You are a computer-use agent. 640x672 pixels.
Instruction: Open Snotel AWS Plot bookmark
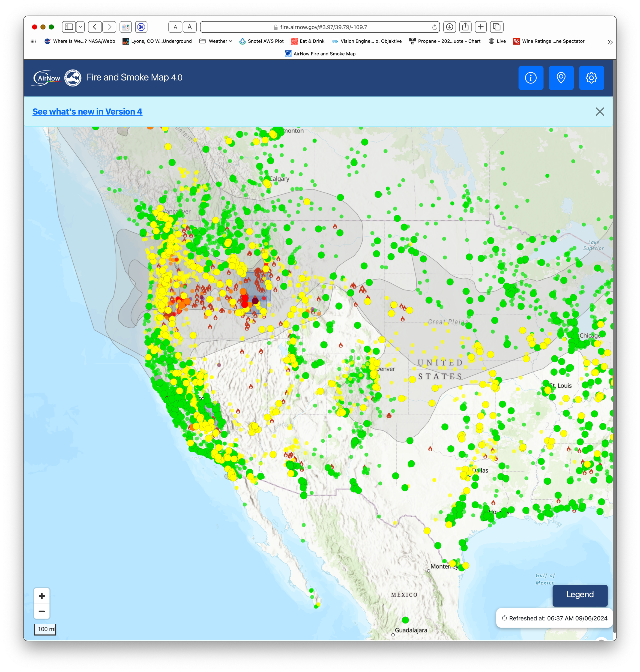click(261, 41)
